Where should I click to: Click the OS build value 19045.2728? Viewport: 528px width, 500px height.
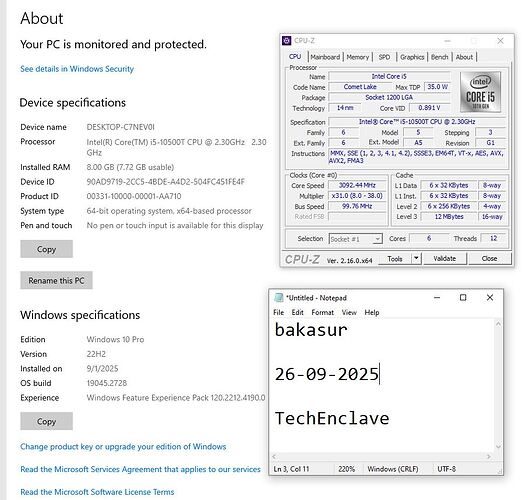(107, 383)
